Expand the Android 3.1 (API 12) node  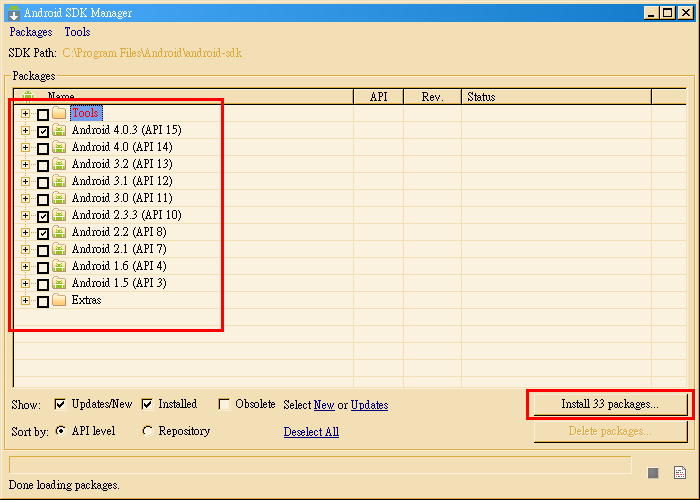tap(25, 181)
